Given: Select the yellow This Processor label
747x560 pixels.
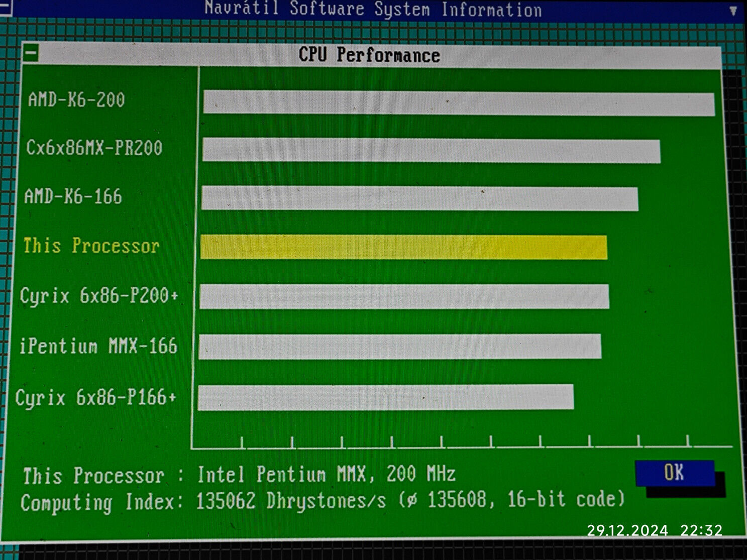Looking at the screenshot, I should pyautogui.click(x=91, y=246).
